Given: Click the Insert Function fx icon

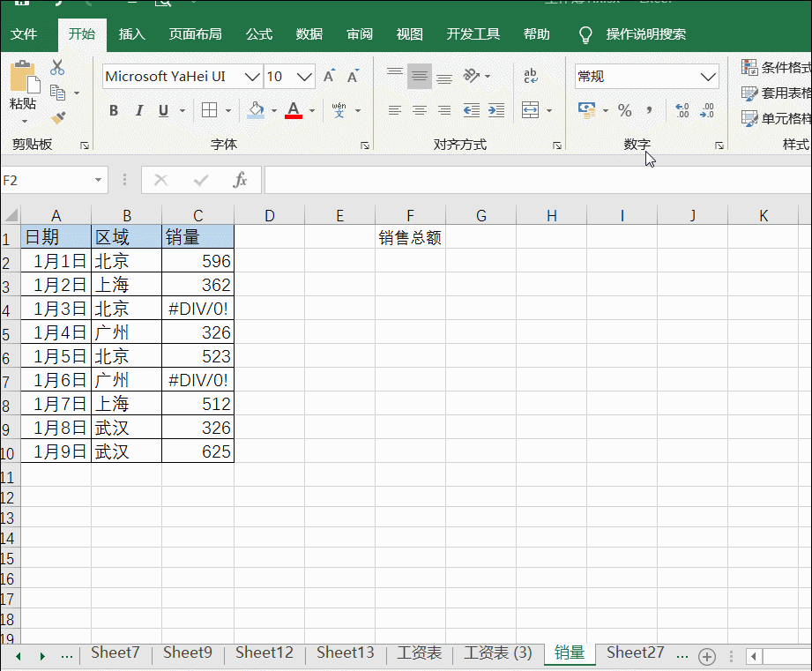Looking at the screenshot, I should (240, 180).
